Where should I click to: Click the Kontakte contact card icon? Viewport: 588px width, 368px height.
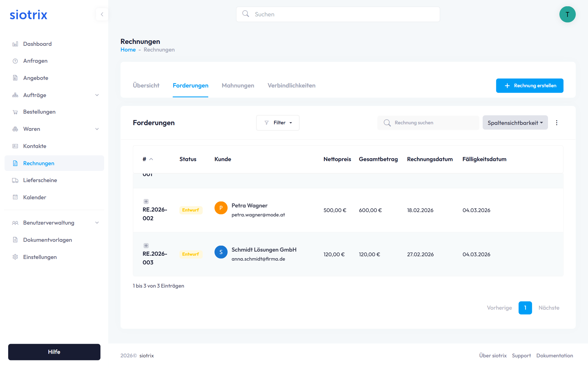pos(15,146)
